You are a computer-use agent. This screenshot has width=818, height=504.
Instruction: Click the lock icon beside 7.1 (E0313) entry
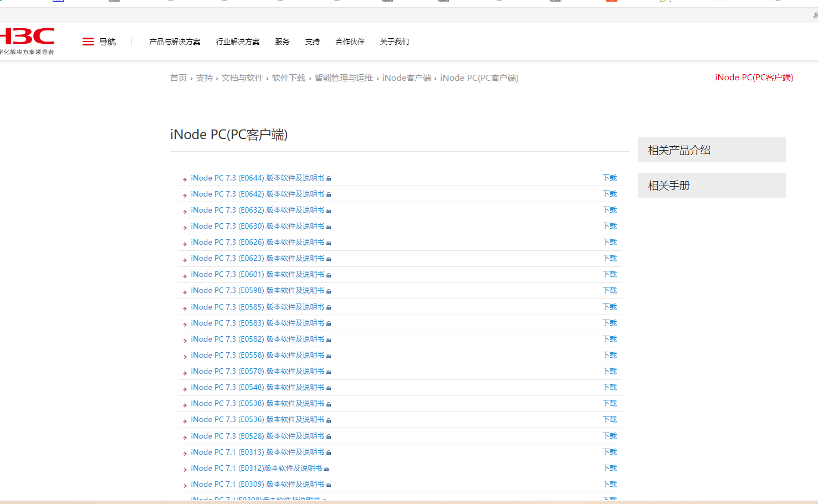[x=329, y=452]
